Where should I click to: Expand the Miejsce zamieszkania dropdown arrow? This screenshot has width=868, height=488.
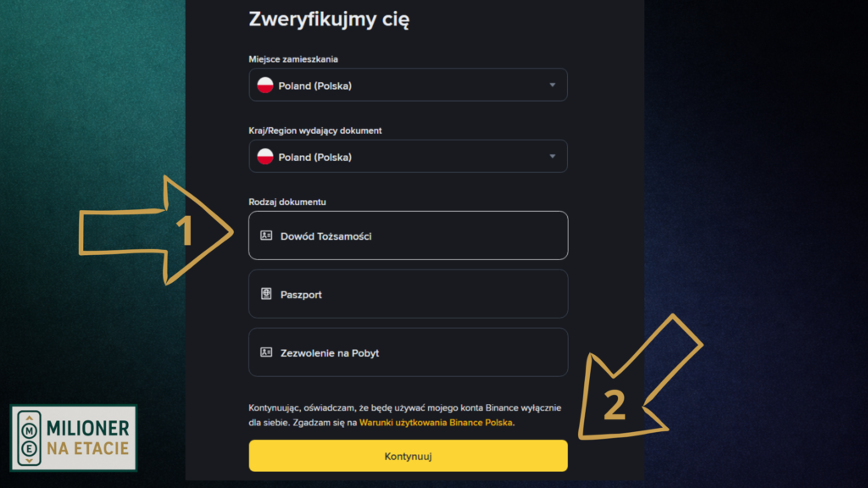coord(553,86)
